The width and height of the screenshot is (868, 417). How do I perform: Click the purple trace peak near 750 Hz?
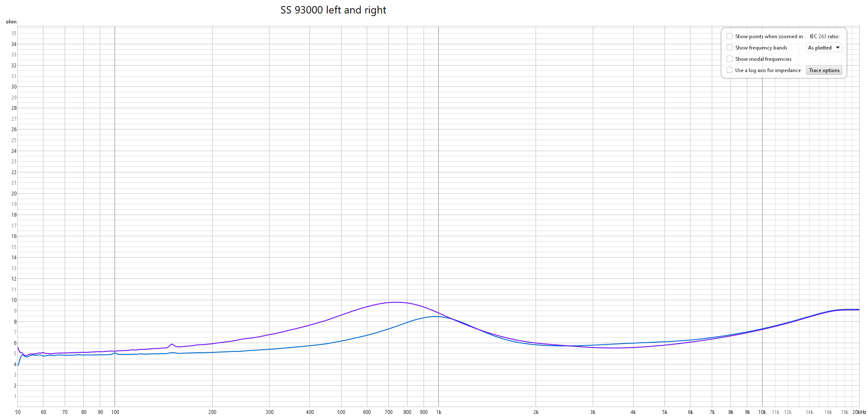pos(396,302)
